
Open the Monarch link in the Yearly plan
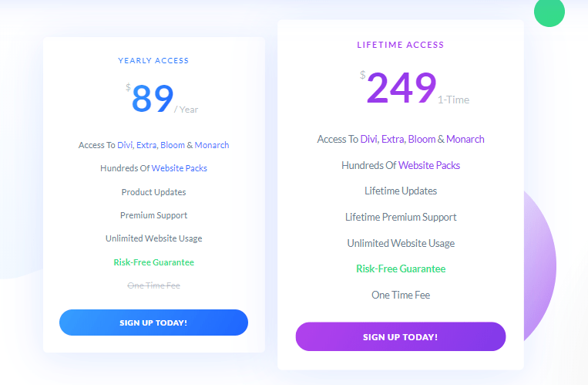coord(211,145)
